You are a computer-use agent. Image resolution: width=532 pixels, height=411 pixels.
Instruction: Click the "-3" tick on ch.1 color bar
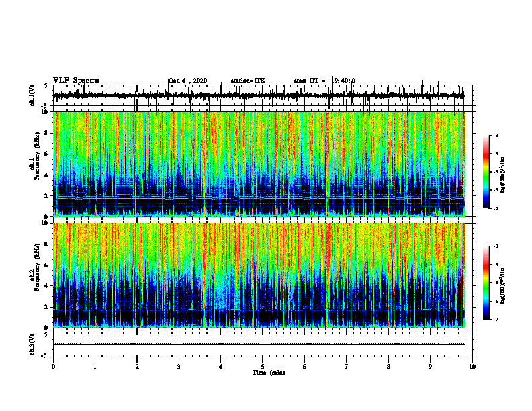(496, 135)
